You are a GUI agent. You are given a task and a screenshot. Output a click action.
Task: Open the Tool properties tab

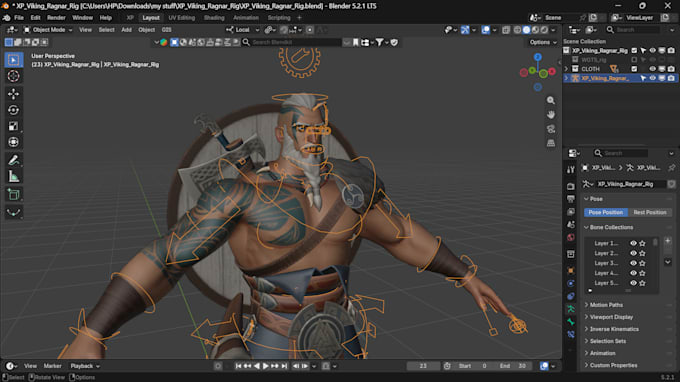coord(571,169)
